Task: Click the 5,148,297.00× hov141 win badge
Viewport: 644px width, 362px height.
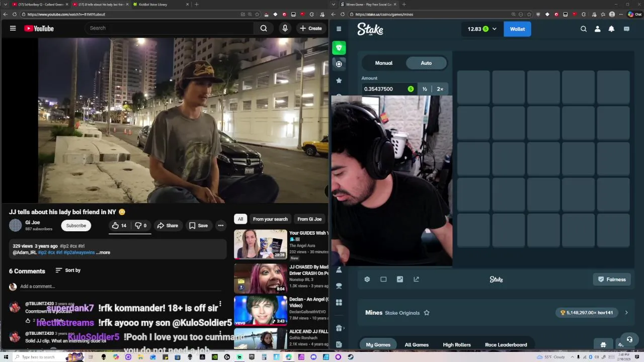Action: 587,313
